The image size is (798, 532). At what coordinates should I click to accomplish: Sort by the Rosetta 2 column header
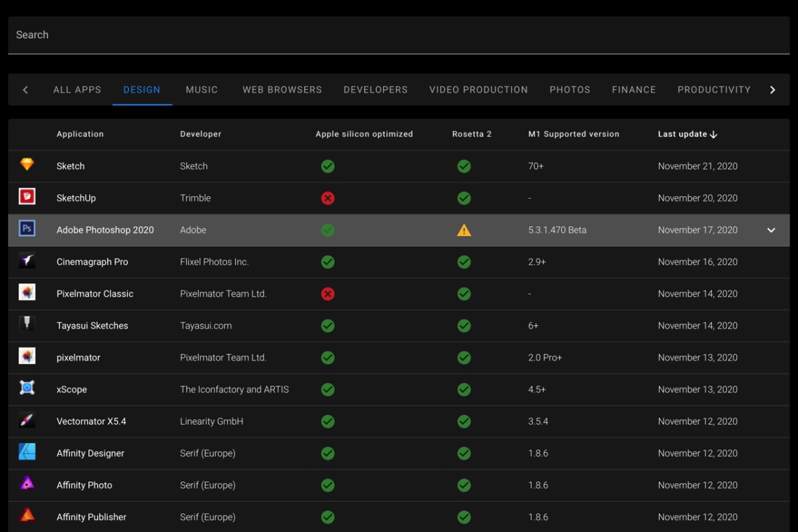tap(472, 134)
